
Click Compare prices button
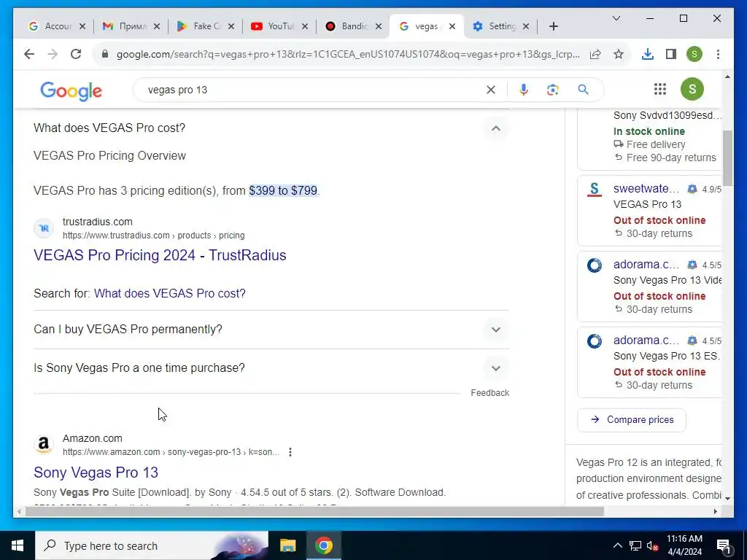click(632, 419)
